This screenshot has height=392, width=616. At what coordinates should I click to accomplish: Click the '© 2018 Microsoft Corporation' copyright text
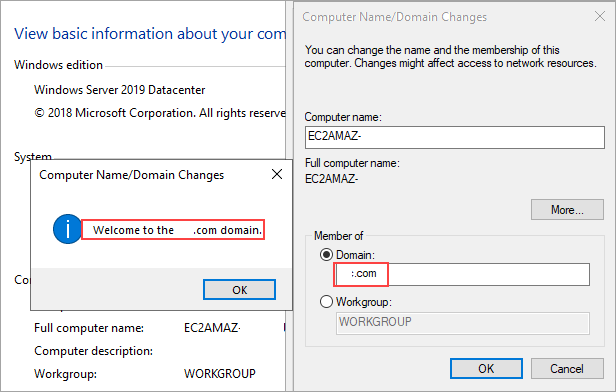point(160,113)
